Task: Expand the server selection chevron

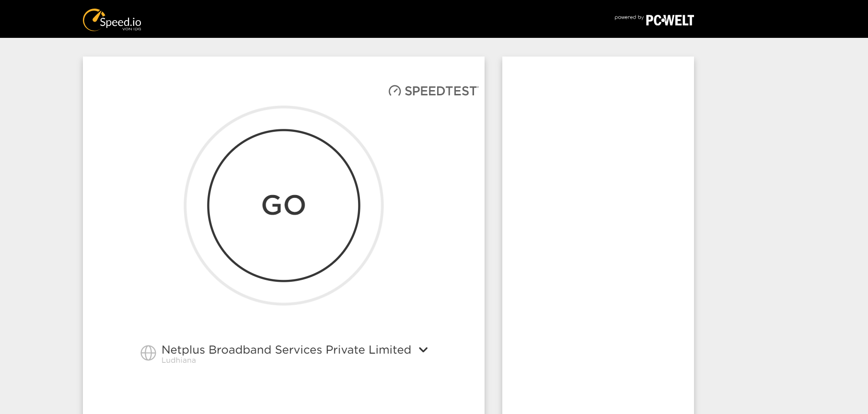Action: [x=423, y=350]
